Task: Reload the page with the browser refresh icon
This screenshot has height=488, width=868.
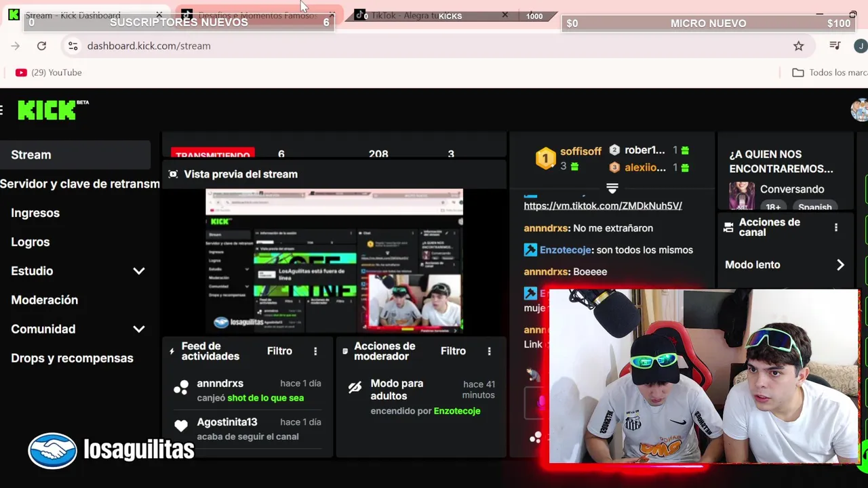Action: coord(41,45)
